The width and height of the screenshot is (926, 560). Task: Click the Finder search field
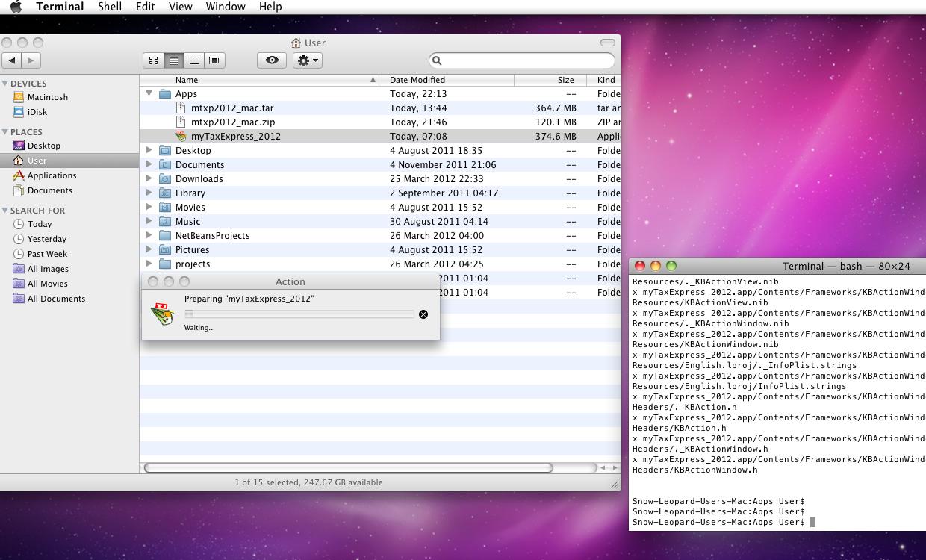click(x=522, y=60)
